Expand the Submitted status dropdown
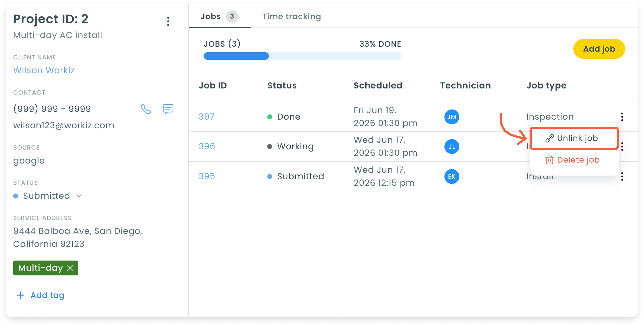The width and height of the screenshot is (644, 326). pos(79,196)
